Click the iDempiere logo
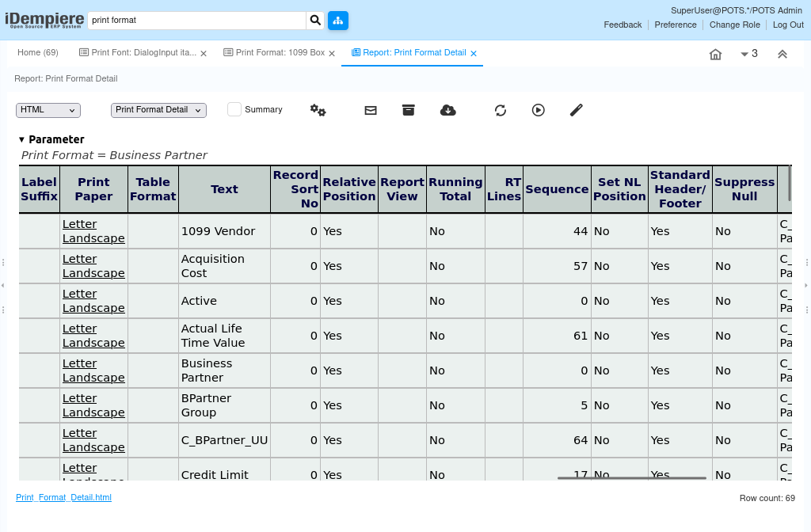This screenshot has width=811, height=532. click(44, 20)
